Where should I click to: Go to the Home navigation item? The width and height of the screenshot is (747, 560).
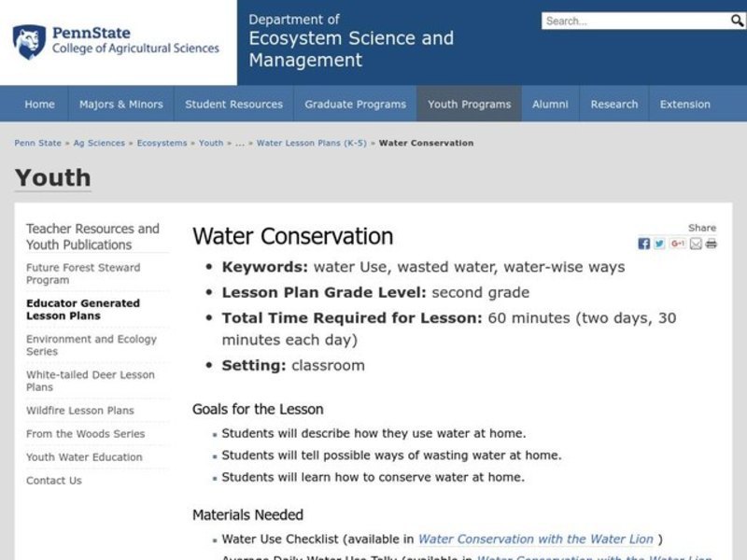(x=39, y=104)
